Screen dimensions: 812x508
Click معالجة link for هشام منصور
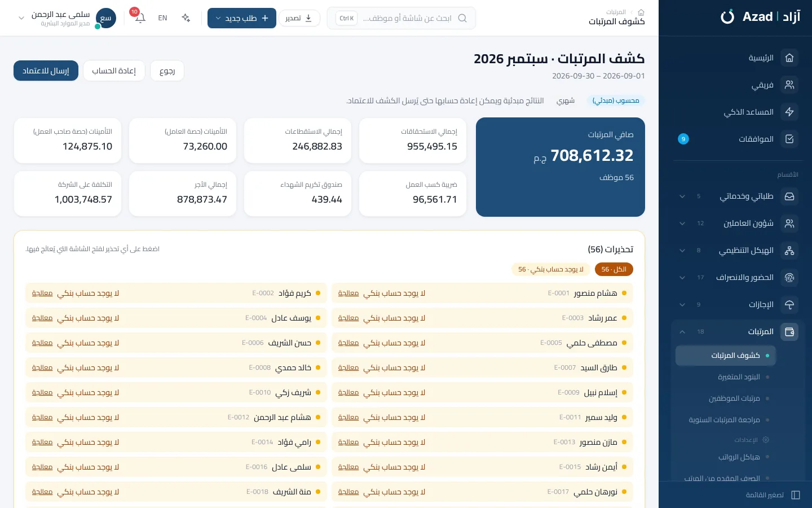click(x=348, y=294)
